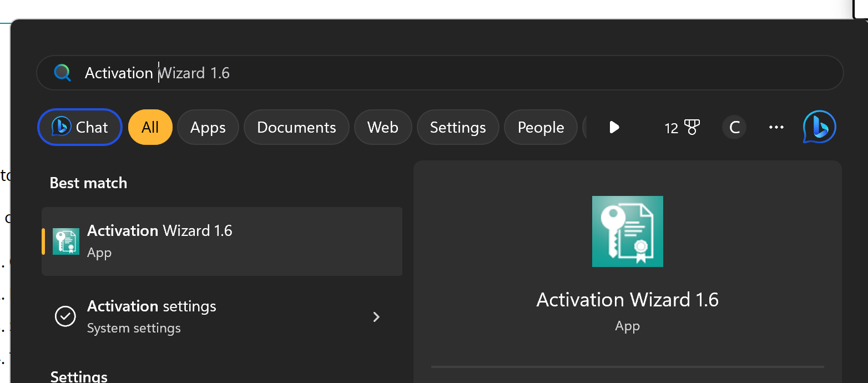This screenshot has width=868, height=383.
Task: Open Activation settings system settings result
Action: [222, 317]
